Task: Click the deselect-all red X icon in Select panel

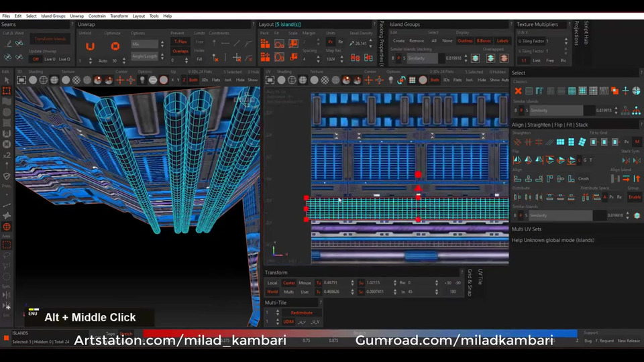Action: (x=518, y=90)
